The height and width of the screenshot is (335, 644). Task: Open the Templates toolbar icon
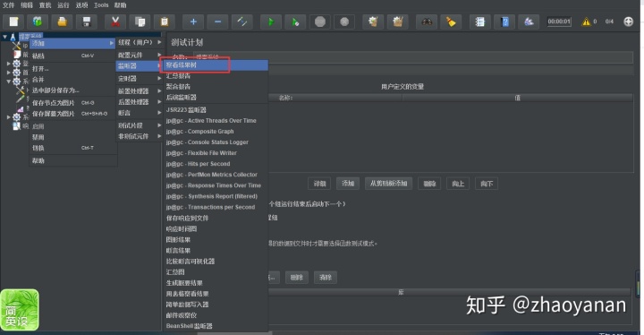tap(38, 21)
